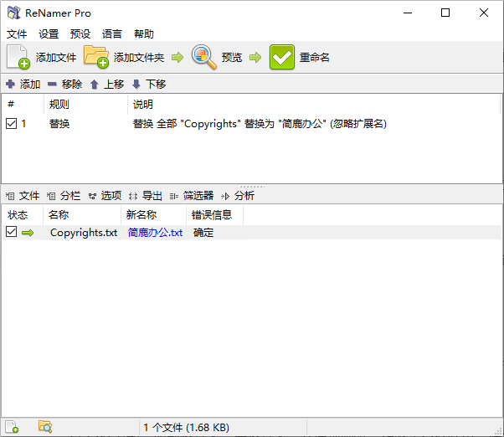Uncheck rule 1 replace checkbox
Image resolution: width=504 pixels, height=437 pixels.
(11, 123)
